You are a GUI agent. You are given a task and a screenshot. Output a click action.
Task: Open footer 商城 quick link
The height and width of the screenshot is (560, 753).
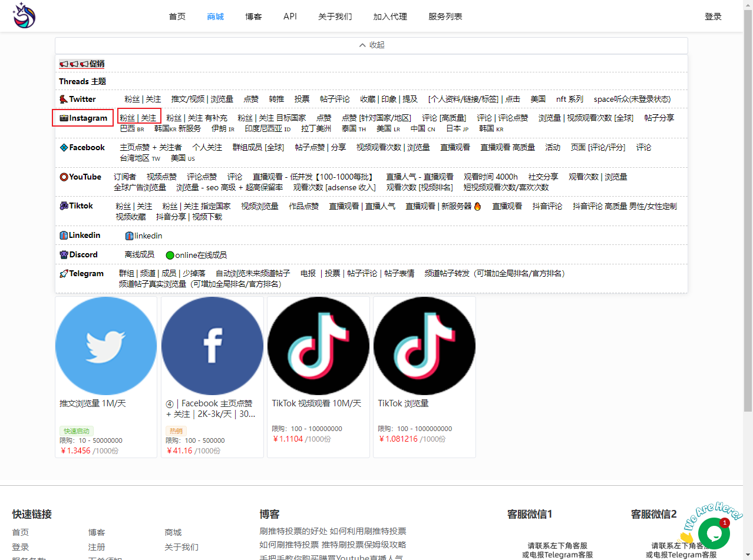tap(173, 532)
